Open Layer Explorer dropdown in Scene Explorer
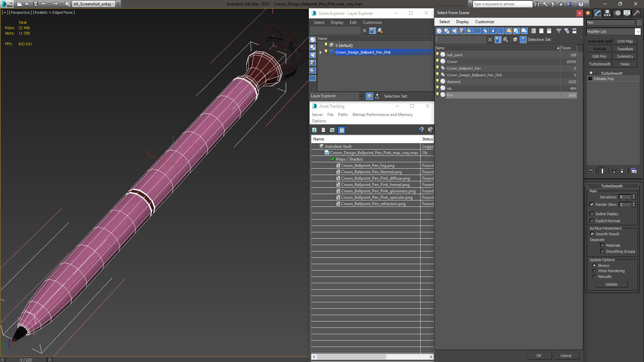Image resolution: width=644 pixels, height=362 pixels. (361, 96)
